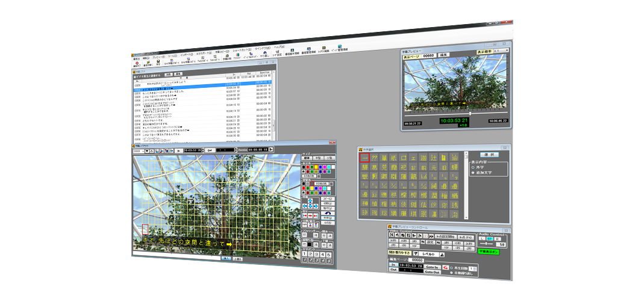Click the 選択 button in 外字選択 window
This screenshot has width=644, height=301.
[x=490, y=155]
